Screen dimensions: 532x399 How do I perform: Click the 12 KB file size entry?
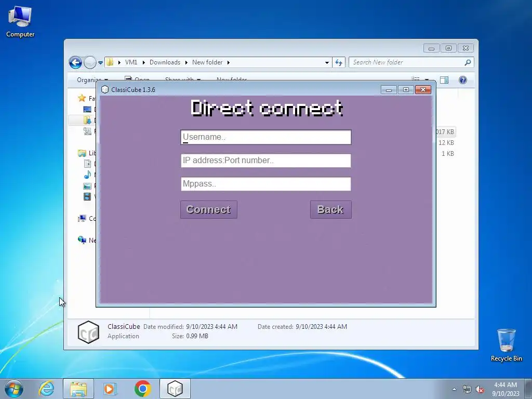tap(446, 143)
